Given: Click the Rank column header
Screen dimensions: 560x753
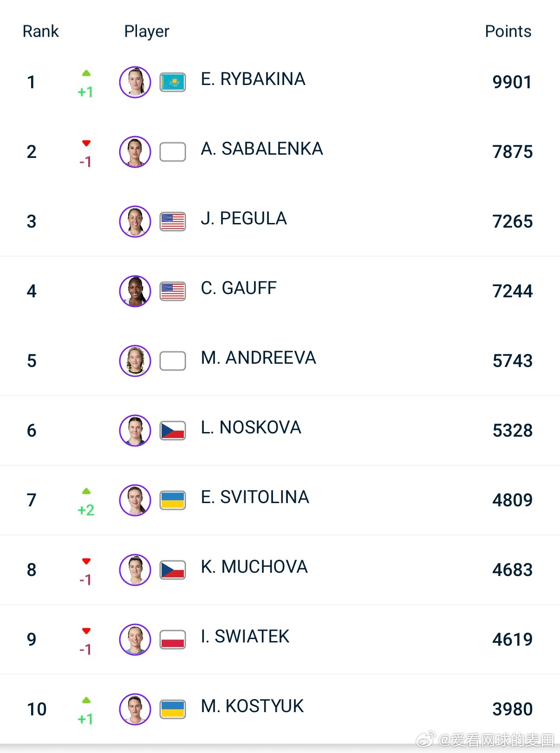Looking at the screenshot, I should point(41,31).
